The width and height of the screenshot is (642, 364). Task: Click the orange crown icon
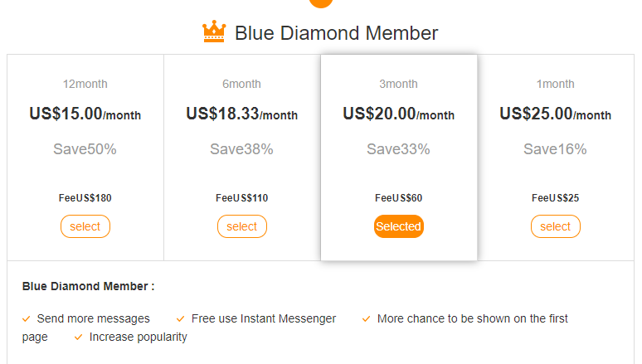[214, 32]
